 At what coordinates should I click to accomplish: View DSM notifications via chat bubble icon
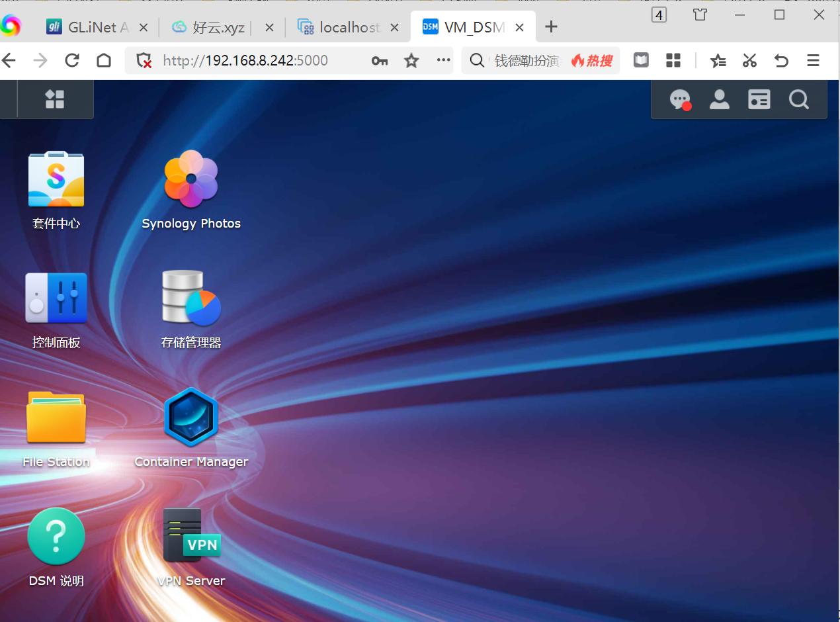679,99
